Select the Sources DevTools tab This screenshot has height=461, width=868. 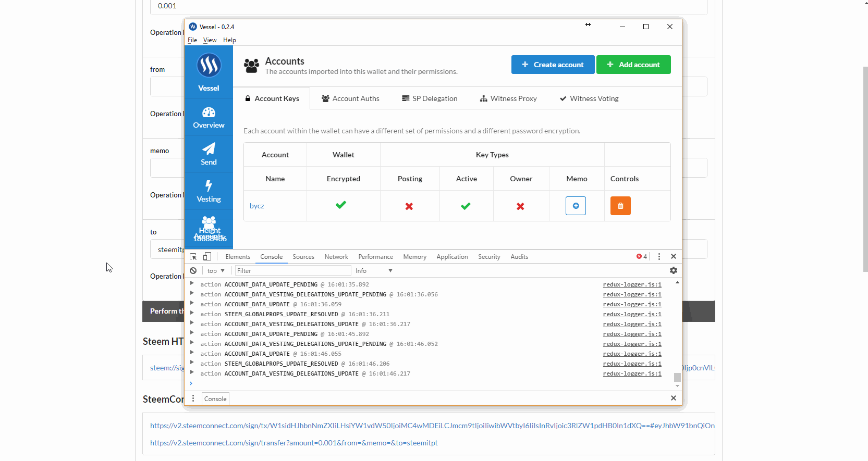[303, 257]
